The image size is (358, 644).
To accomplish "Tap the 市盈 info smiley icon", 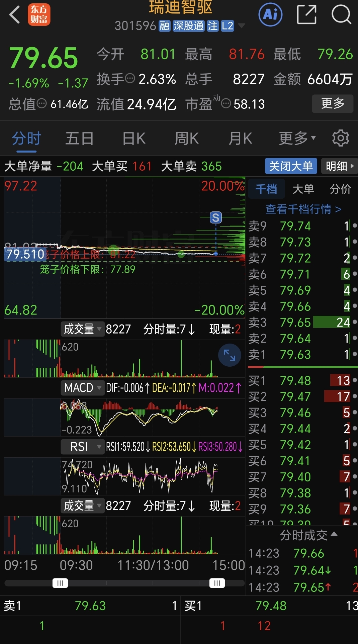I will pyautogui.click(x=226, y=103).
